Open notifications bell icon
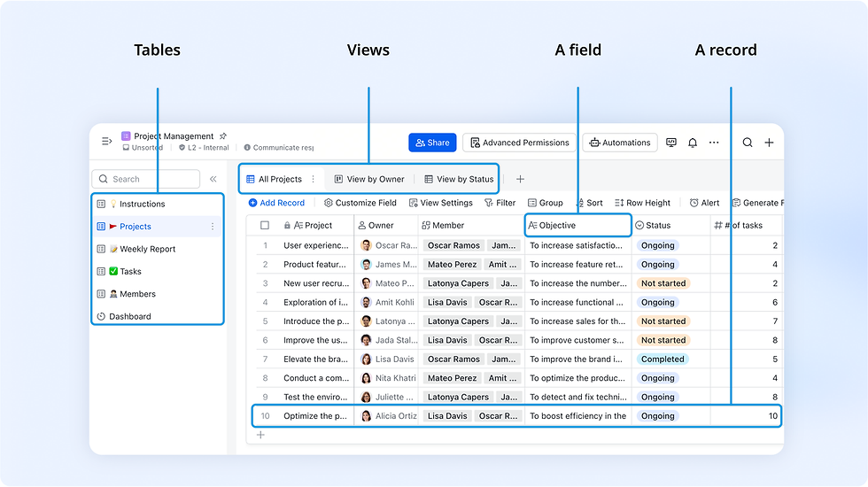The image size is (868, 487). [693, 143]
